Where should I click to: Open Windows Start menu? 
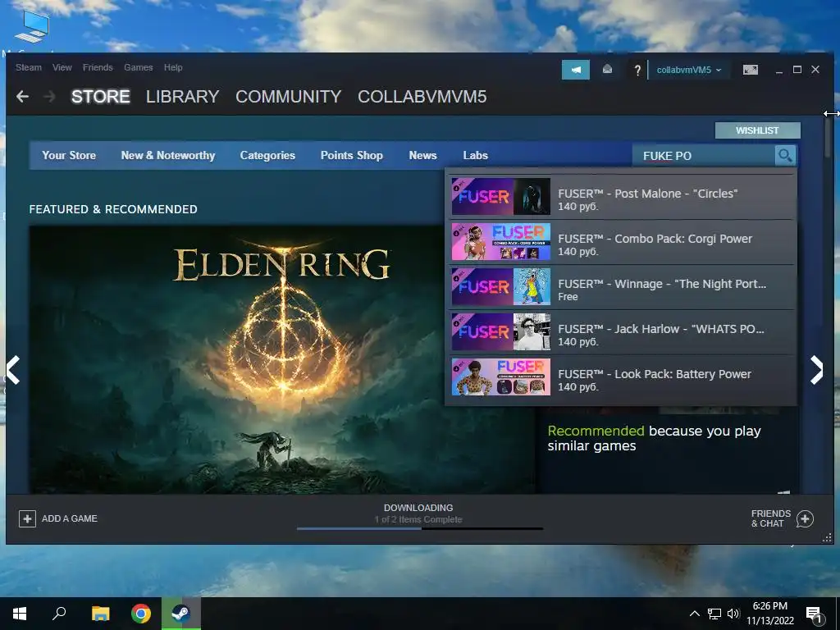(x=20, y=614)
